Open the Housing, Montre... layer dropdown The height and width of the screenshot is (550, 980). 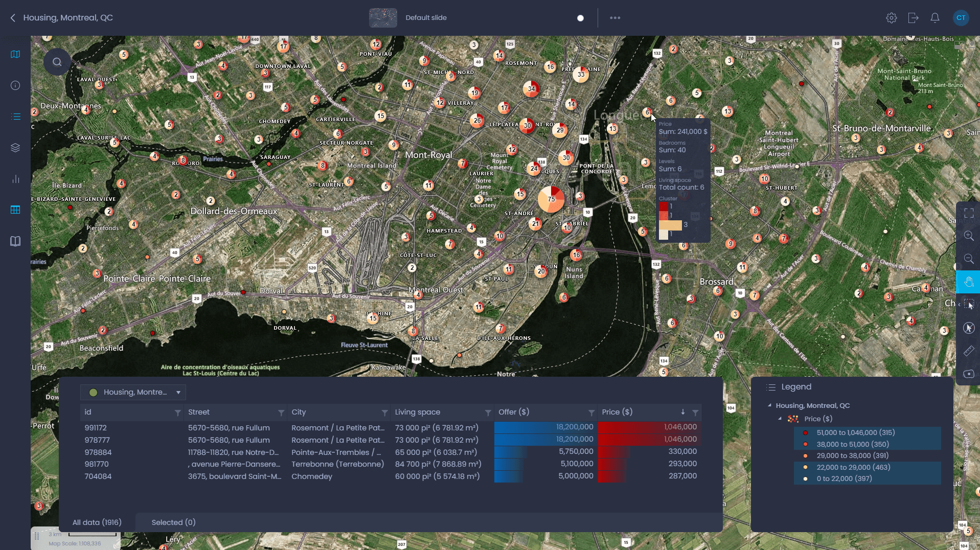pos(133,392)
